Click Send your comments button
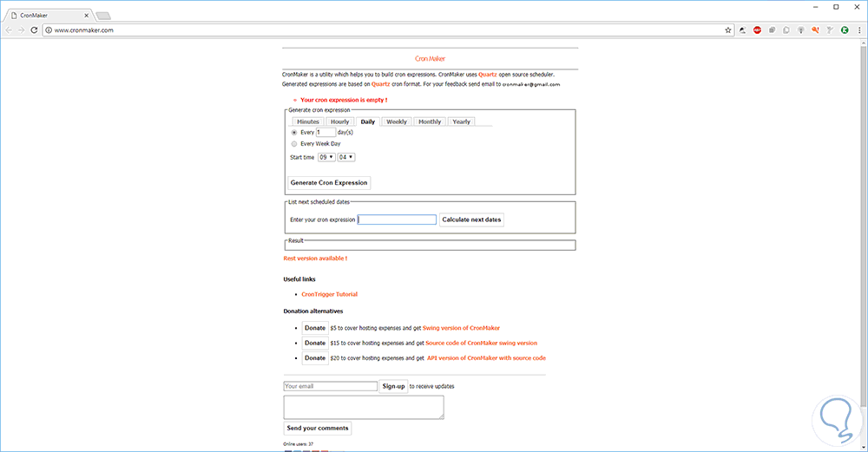Viewport: 868px width, 452px height. pyautogui.click(x=318, y=429)
